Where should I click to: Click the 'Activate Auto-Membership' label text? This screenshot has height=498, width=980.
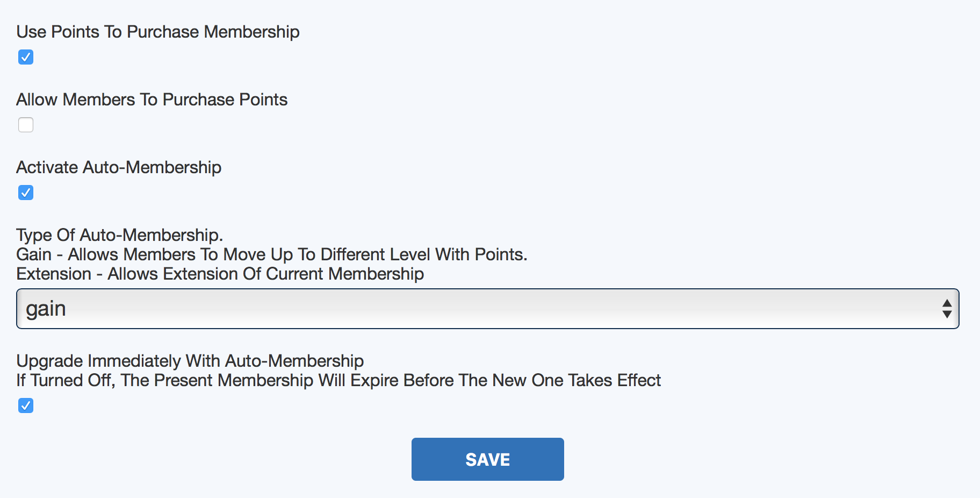(x=119, y=167)
